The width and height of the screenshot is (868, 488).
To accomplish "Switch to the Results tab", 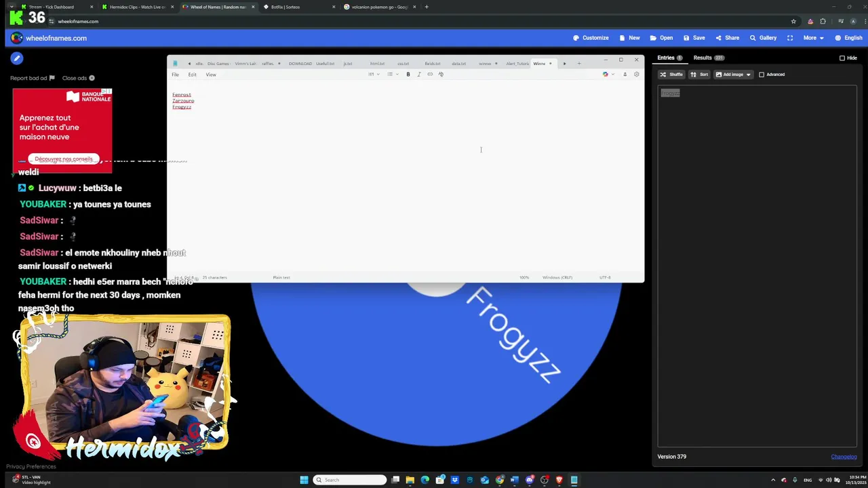I will coord(708,58).
